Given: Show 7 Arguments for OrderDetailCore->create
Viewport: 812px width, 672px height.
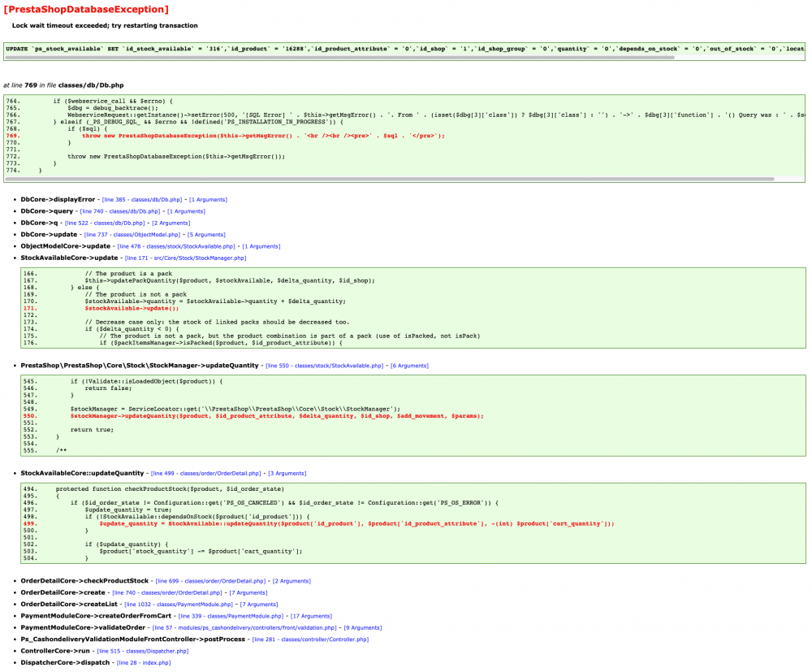Looking at the screenshot, I should tap(248, 592).
